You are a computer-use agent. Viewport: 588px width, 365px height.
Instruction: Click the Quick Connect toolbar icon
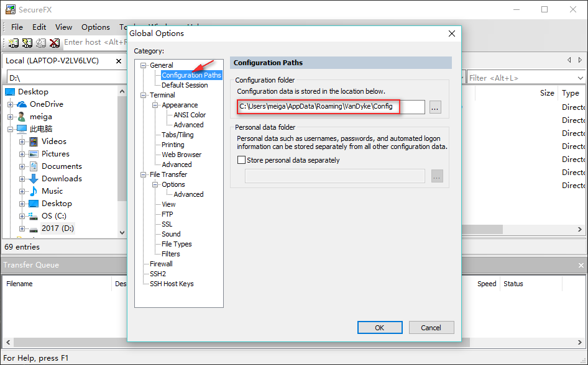(27, 43)
